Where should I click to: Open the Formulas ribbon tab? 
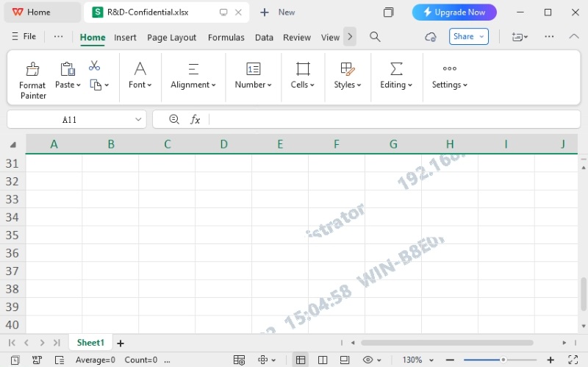[x=226, y=38]
